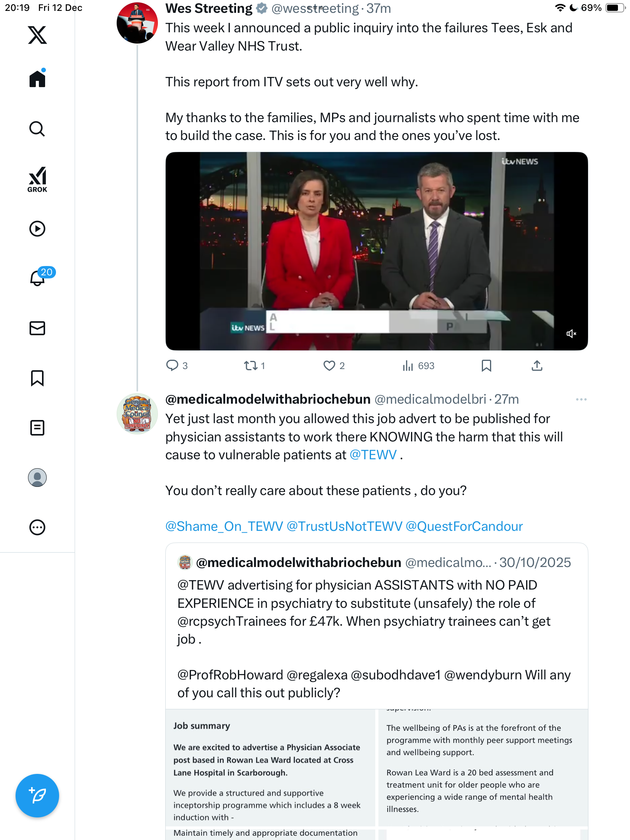The image size is (630, 840).
Task: Open the More circle menu in sidebar
Action: pyautogui.click(x=37, y=527)
